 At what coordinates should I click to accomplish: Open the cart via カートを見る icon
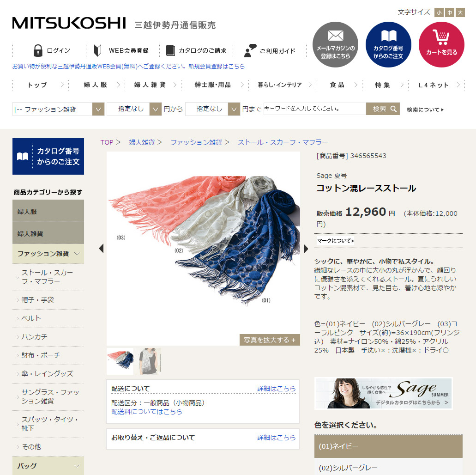(x=441, y=44)
